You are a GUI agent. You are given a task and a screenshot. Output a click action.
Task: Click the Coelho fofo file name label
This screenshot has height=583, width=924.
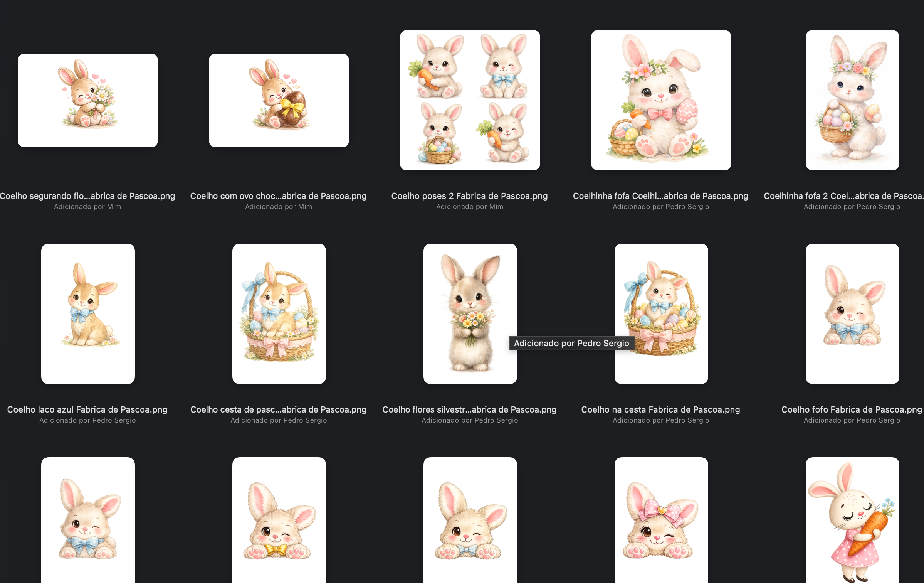coord(851,409)
